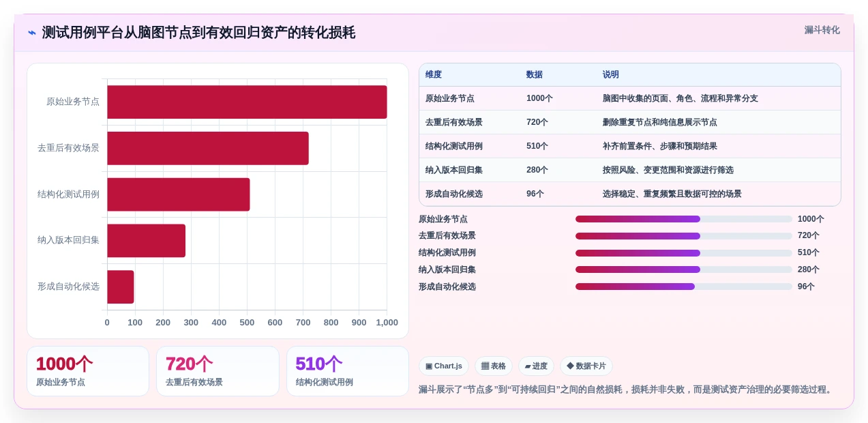
Task: Select the 数据卡片 chip
Action: pos(586,366)
